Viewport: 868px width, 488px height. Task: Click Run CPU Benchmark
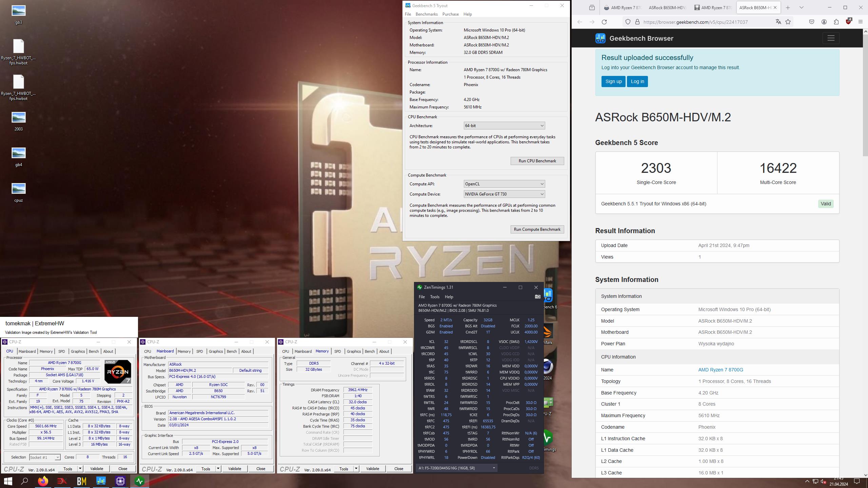537,161
